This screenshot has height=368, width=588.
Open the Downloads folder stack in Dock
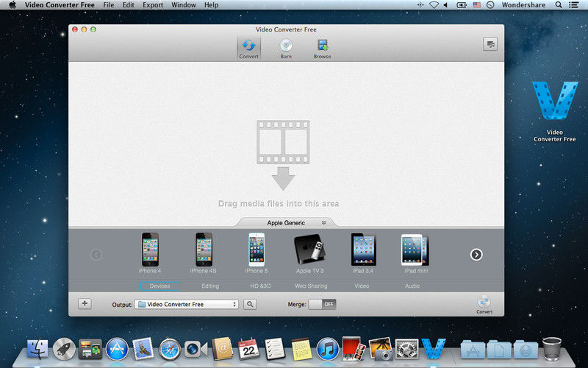[526, 349]
